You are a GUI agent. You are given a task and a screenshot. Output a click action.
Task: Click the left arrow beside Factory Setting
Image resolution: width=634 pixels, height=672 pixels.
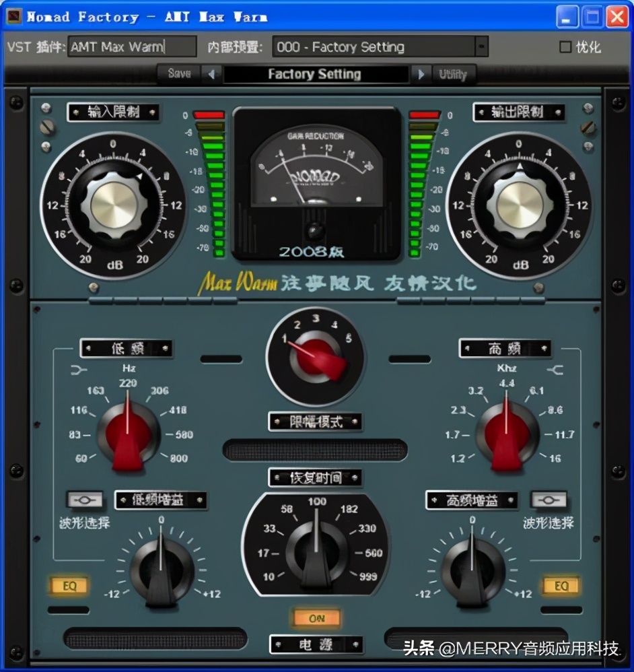(211, 74)
